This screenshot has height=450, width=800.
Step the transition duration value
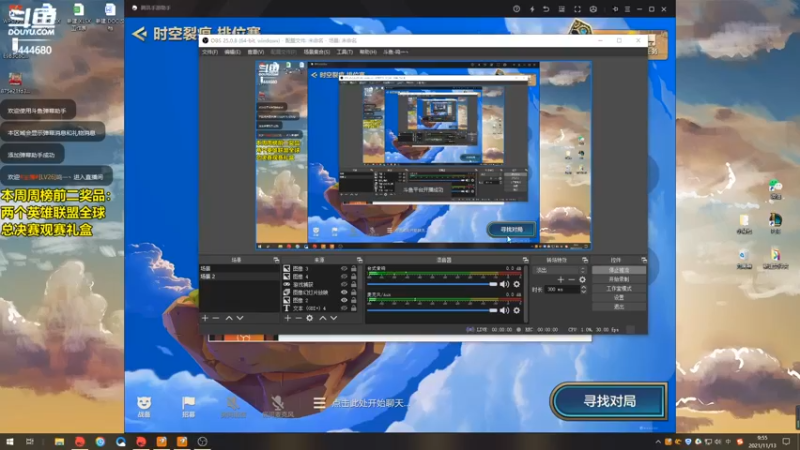pos(583,289)
